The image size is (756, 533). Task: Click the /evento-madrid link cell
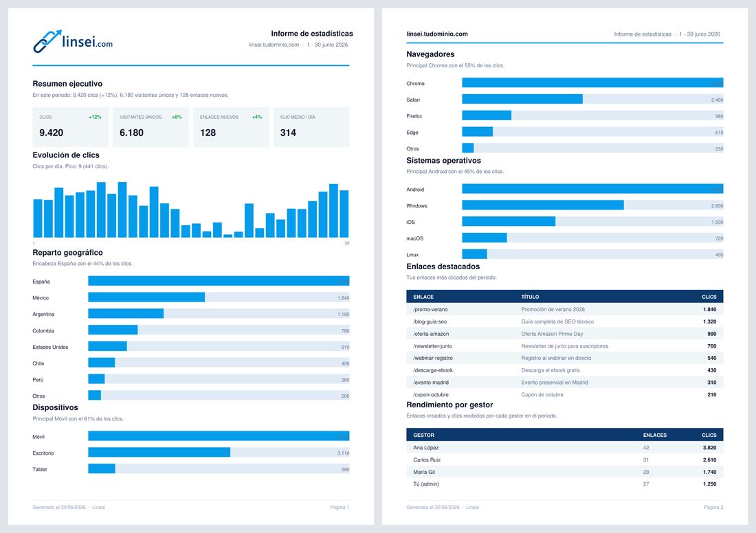pos(431,382)
